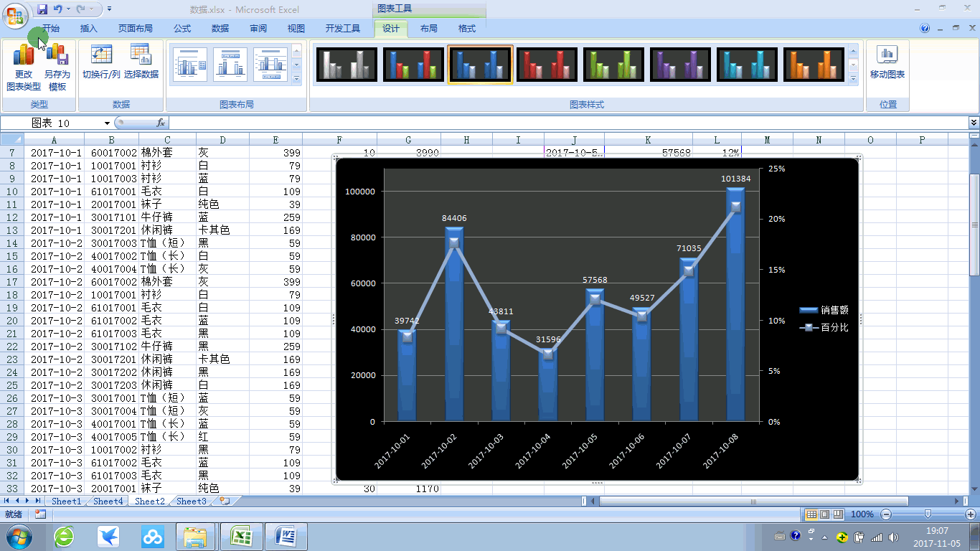Switch to Page Break Preview in status bar
The width and height of the screenshot is (980, 551).
(x=837, y=514)
